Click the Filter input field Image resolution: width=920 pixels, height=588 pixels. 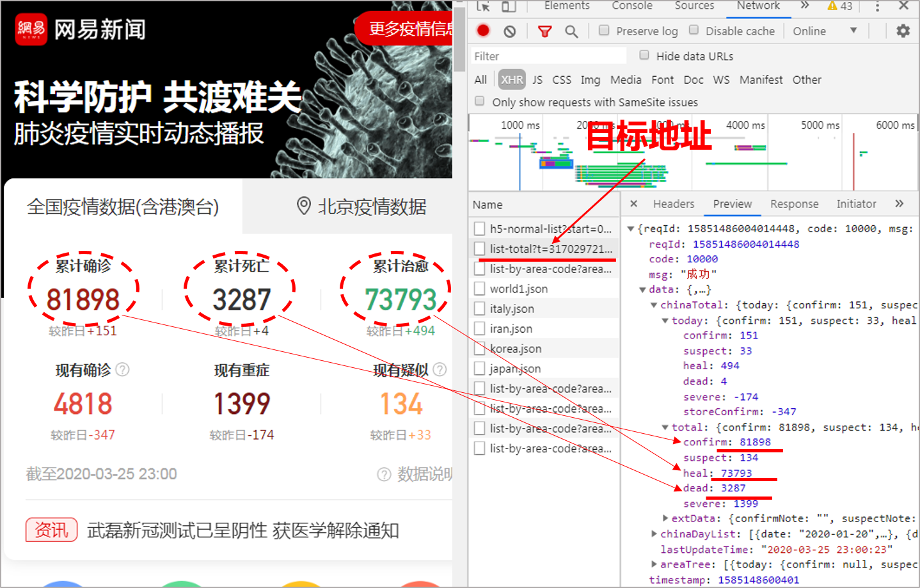[x=548, y=56]
